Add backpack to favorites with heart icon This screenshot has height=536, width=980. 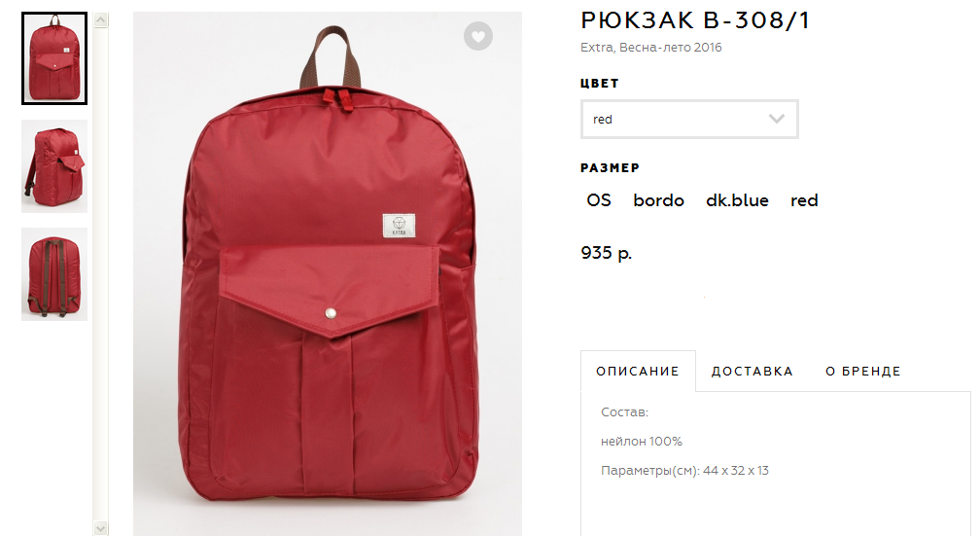478,36
